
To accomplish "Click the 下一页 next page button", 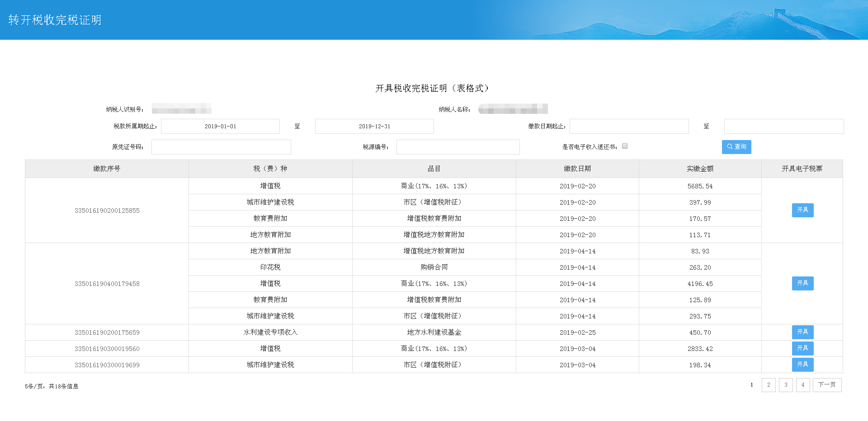I will (827, 385).
